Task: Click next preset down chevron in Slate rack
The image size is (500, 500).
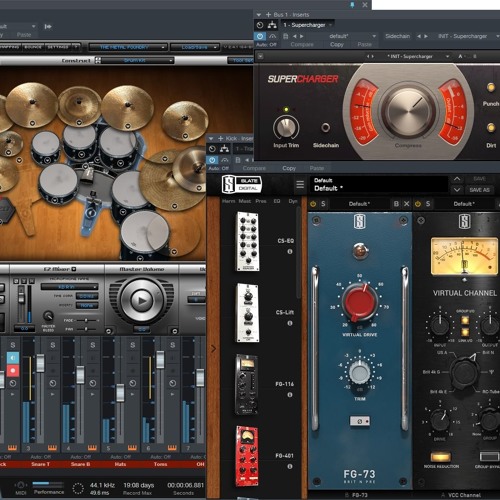Action: (457, 190)
